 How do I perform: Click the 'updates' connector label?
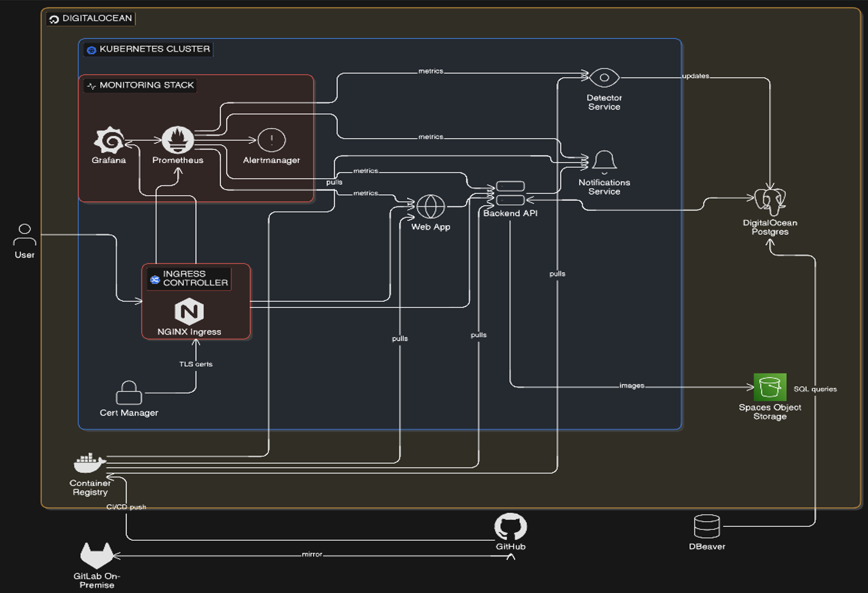(695, 76)
